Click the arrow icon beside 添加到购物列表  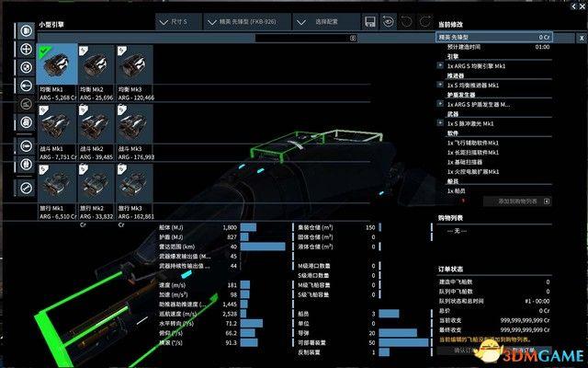coord(547,201)
